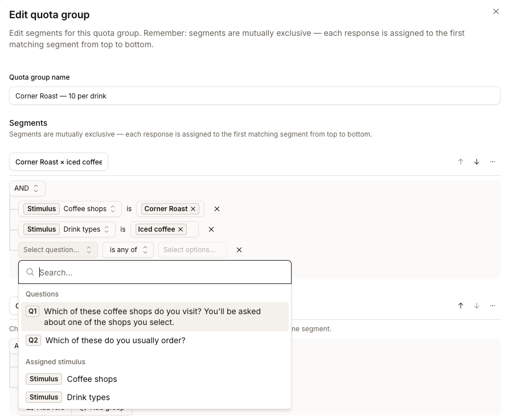Open the Select options field

192,250
